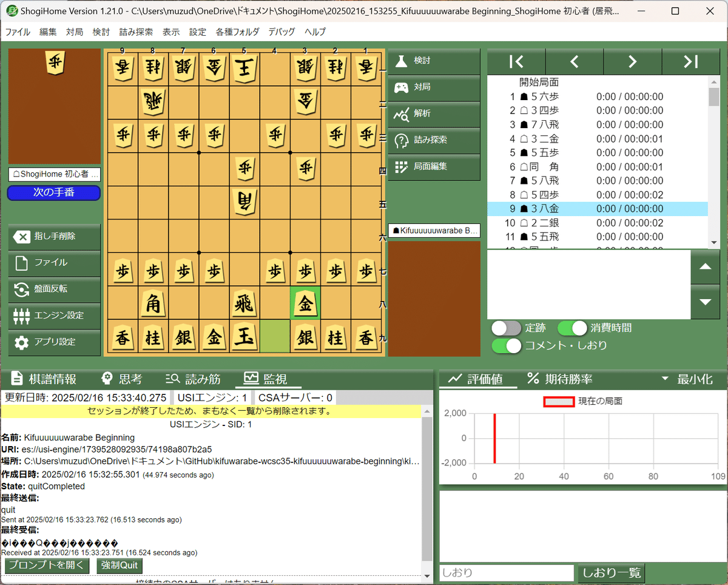Jump to the last move of the record
The width and height of the screenshot is (728, 585).
691,61
